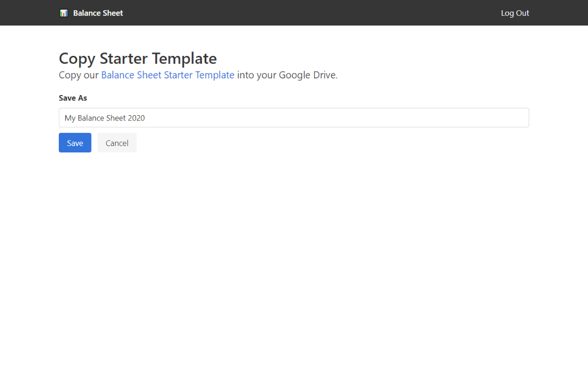The width and height of the screenshot is (588, 392).
Task: Click the Save As field label
Action: pyautogui.click(x=73, y=98)
